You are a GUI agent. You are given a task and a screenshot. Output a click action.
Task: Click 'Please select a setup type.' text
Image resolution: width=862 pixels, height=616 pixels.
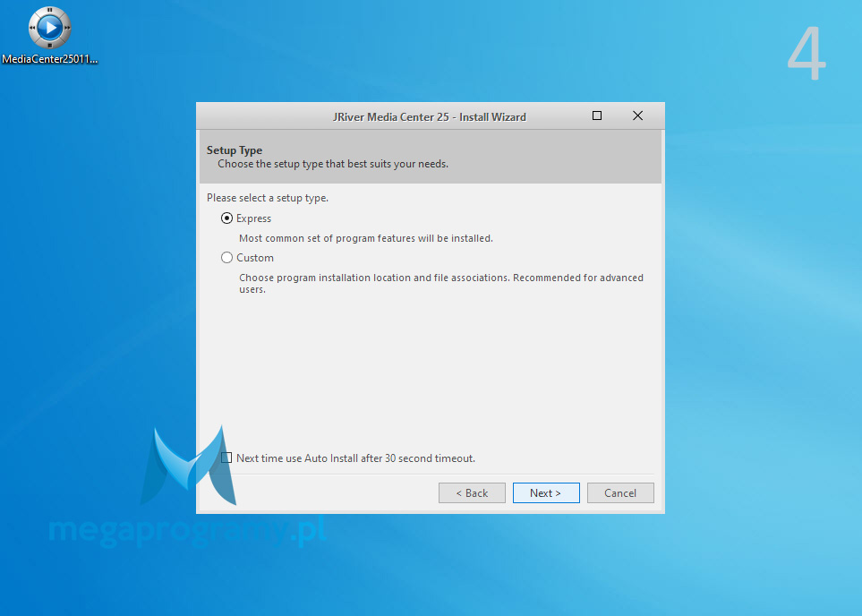(x=267, y=198)
